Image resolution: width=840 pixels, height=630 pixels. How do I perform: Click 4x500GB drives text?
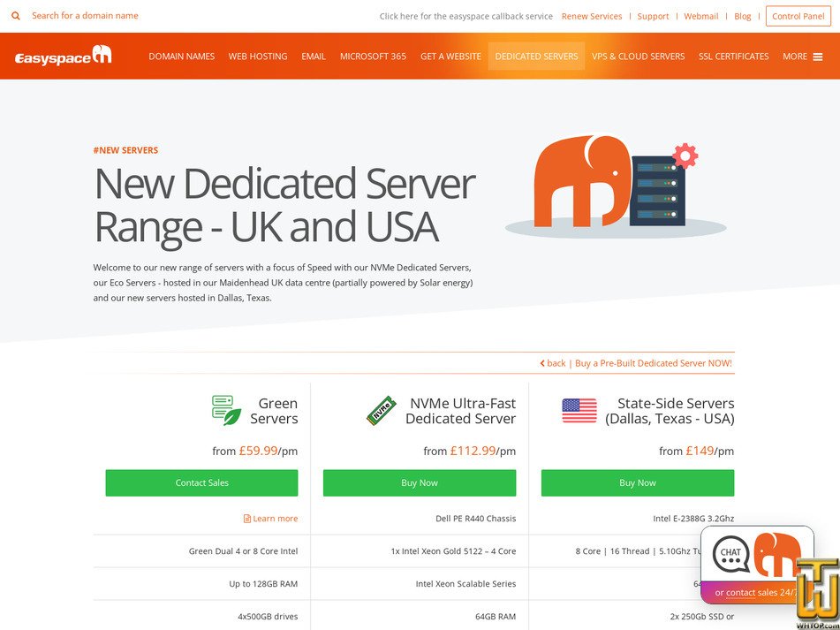tap(268, 617)
